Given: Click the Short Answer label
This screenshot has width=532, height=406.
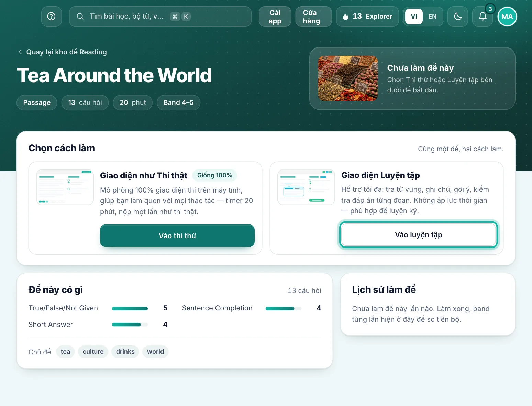Looking at the screenshot, I should click(51, 325).
